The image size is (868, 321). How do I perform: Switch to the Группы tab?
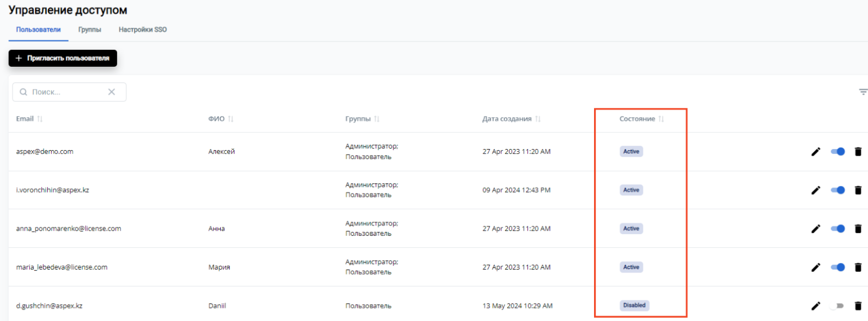coord(90,30)
